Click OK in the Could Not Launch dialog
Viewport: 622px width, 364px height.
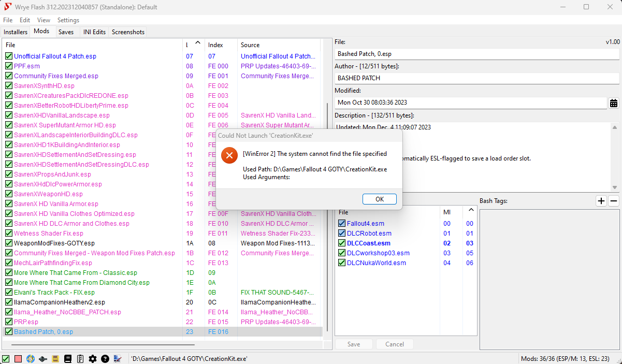380,199
